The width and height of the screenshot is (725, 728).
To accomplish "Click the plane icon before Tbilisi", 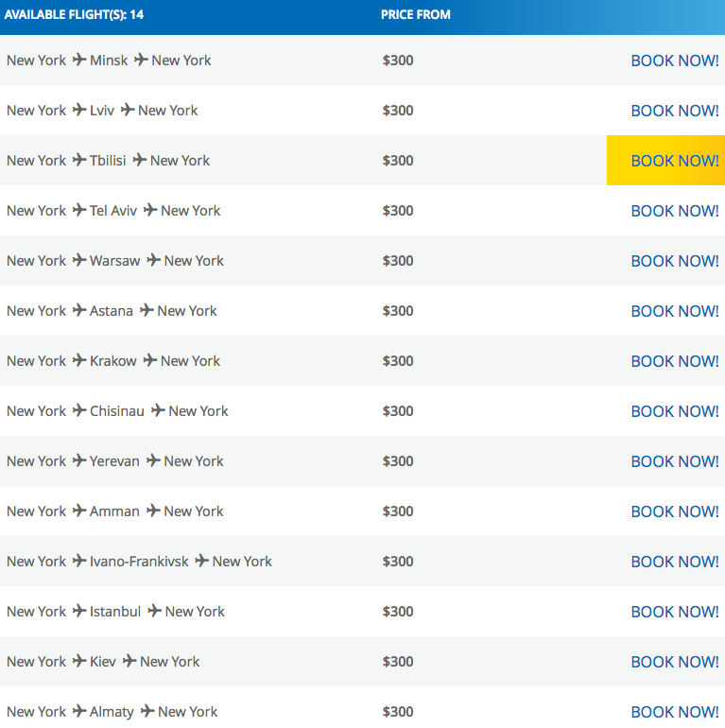I will pyautogui.click(x=79, y=160).
